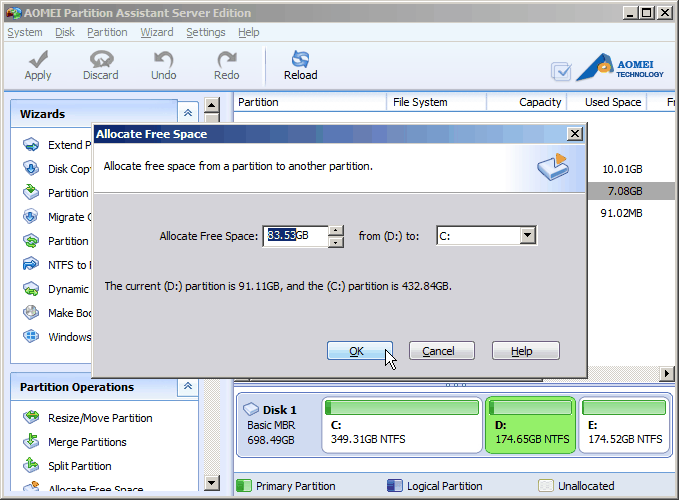Decrease allocate free space value with down arrow
The width and height of the screenshot is (679, 500).
[x=336, y=242]
